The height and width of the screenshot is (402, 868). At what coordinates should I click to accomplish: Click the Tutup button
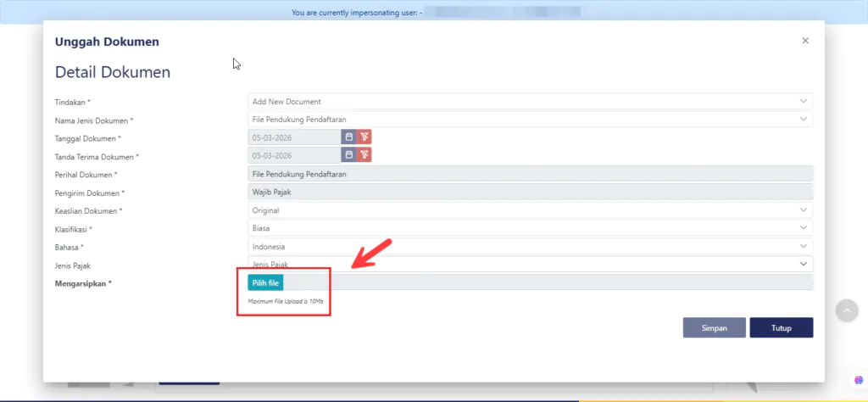(x=781, y=327)
